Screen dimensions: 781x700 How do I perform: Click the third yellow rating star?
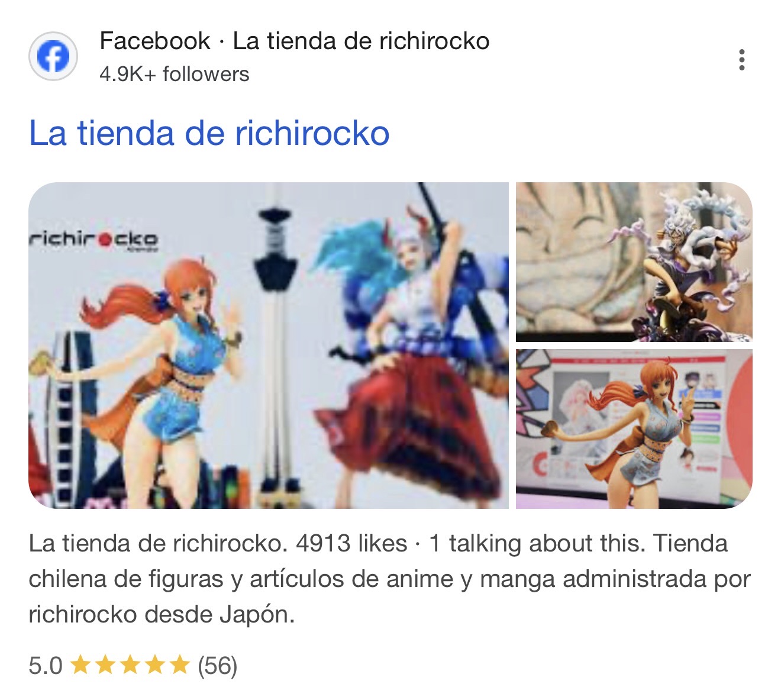click(130, 665)
